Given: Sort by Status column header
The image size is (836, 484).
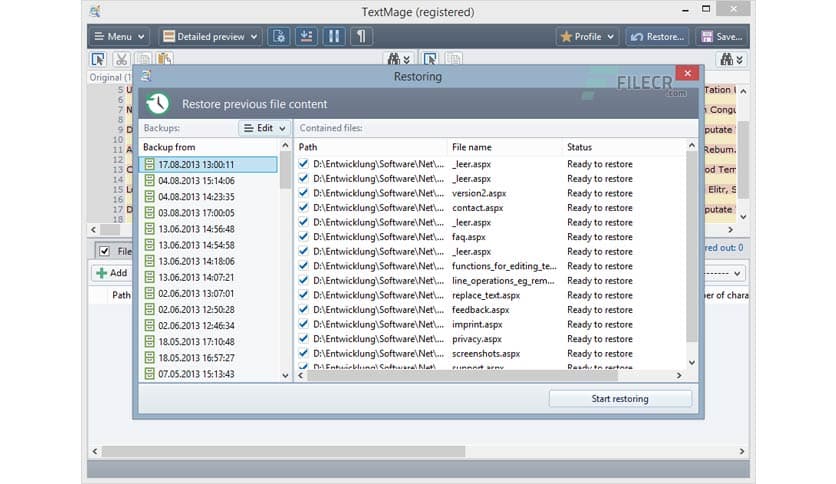Looking at the screenshot, I should 624,147.
